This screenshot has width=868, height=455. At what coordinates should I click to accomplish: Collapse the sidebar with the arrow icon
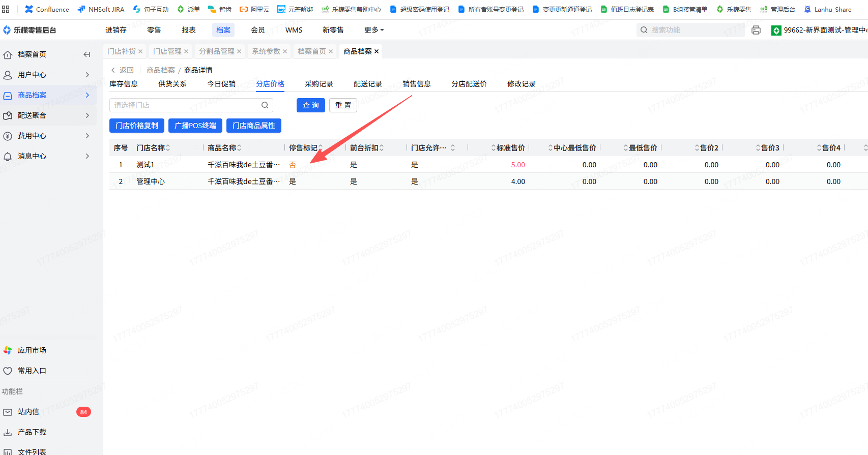click(87, 54)
